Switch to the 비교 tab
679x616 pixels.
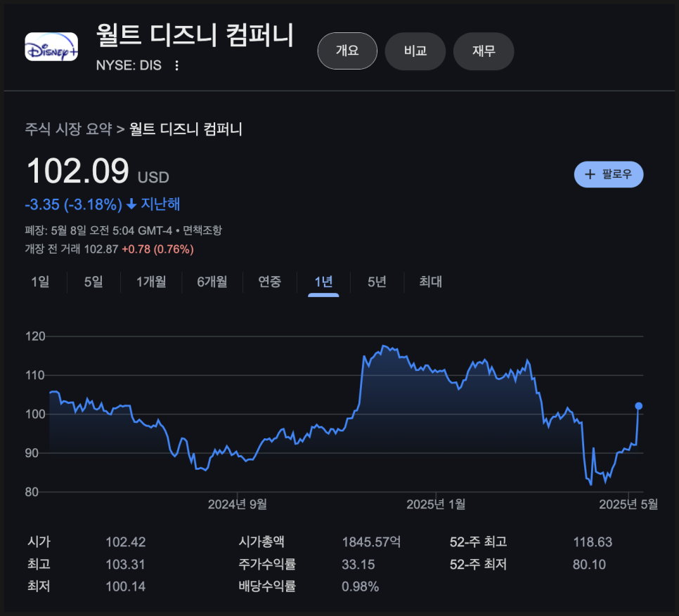pyautogui.click(x=415, y=51)
